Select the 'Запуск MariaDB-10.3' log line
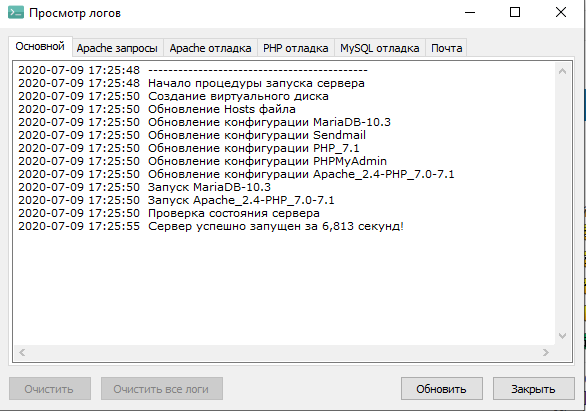586x411 pixels. coord(144,187)
